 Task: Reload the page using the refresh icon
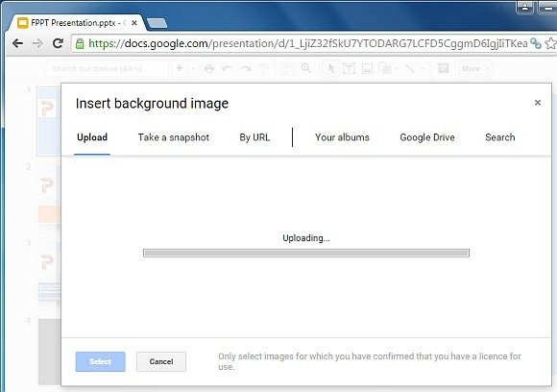point(58,43)
